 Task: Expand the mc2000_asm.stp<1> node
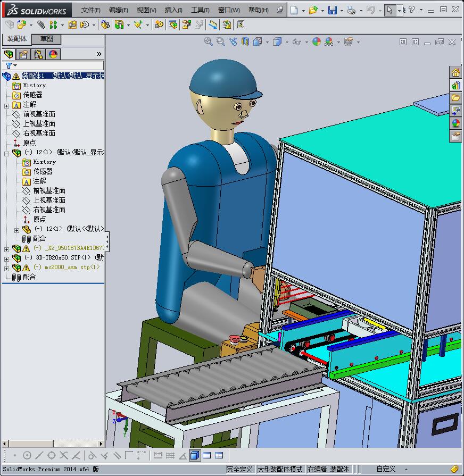tap(7, 269)
